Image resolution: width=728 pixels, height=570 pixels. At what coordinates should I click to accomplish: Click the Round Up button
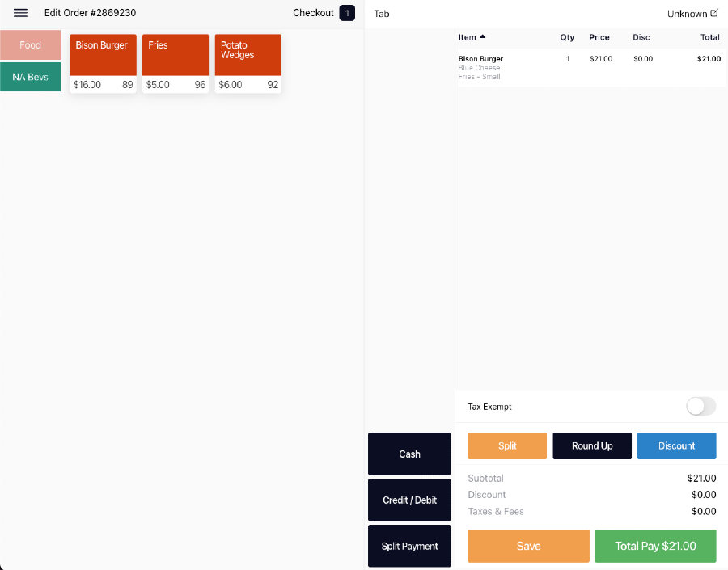click(x=592, y=445)
